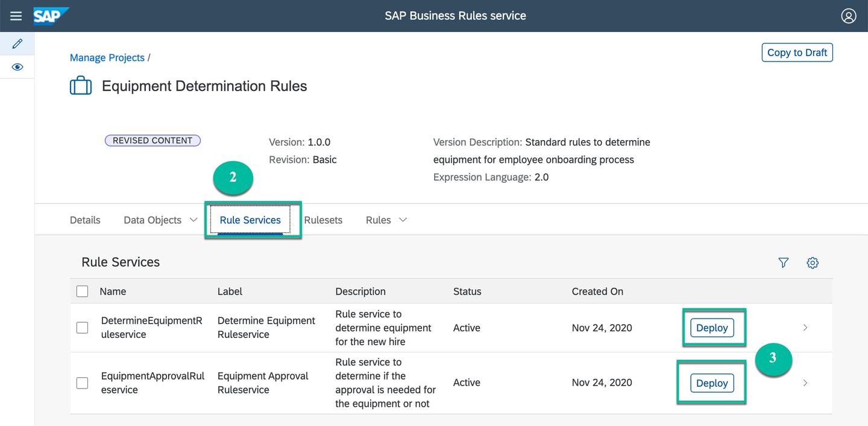Click the SAP logo
The width and height of the screenshot is (868, 426).
pos(51,16)
